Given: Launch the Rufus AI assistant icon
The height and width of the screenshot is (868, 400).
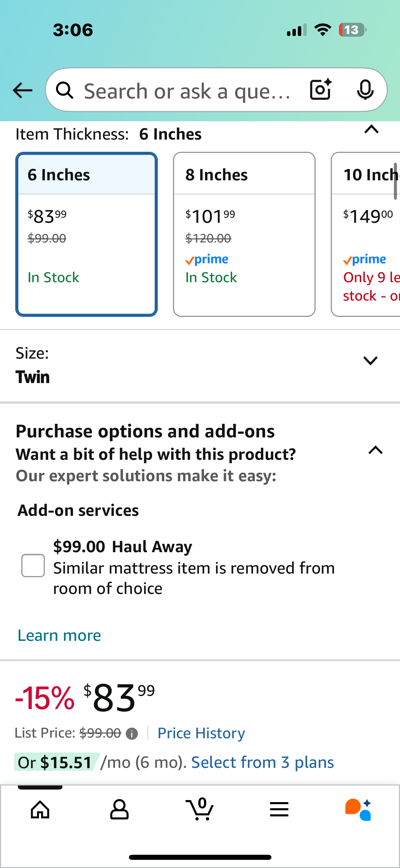Looking at the screenshot, I should (358, 810).
